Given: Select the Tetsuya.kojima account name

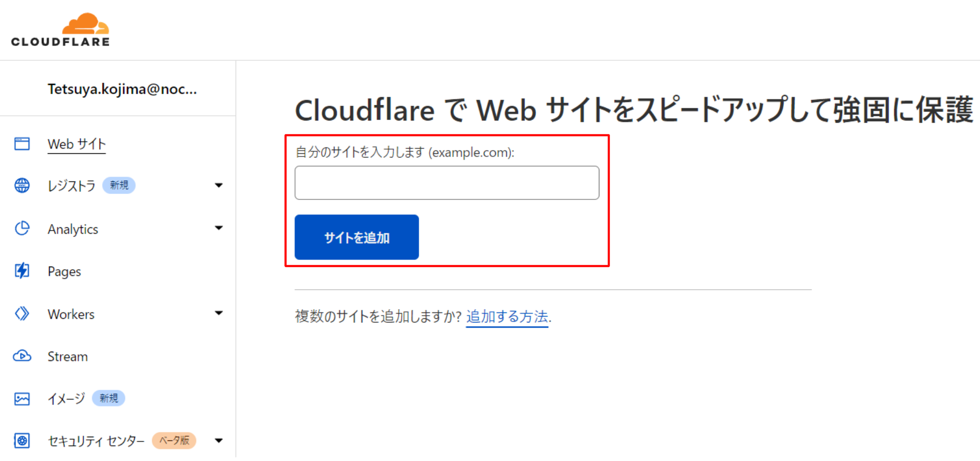Looking at the screenshot, I should tap(122, 89).
